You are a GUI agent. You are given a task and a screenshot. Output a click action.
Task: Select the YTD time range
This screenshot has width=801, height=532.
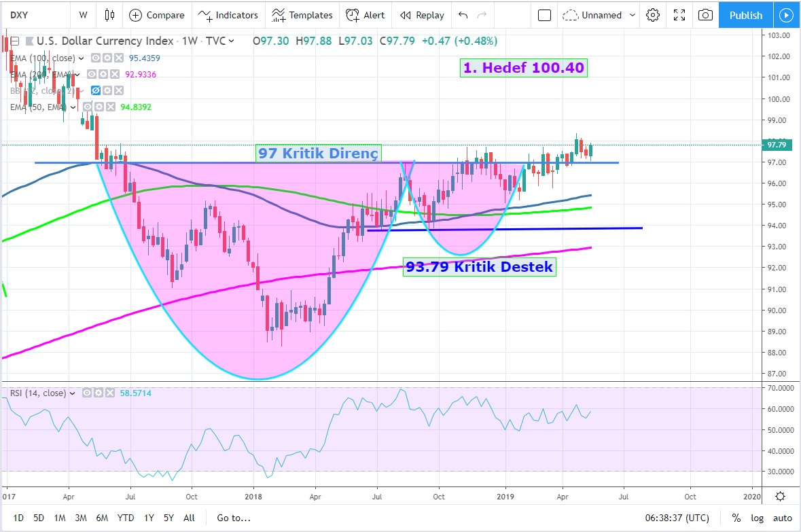[126, 518]
